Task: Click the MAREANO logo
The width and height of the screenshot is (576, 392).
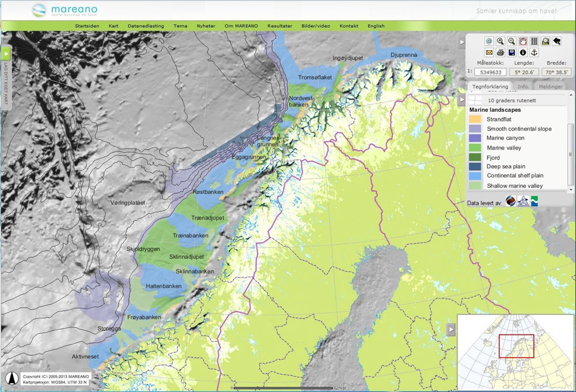Action: tap(63, 10)
